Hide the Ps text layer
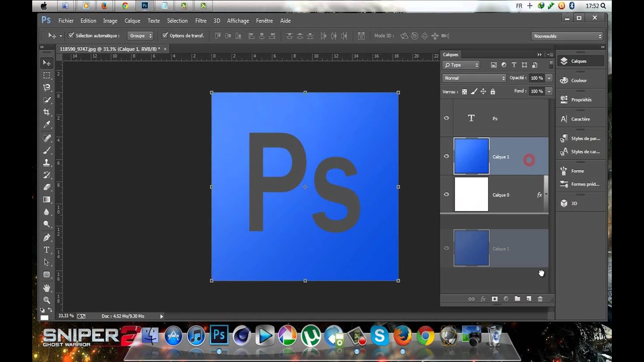This screenshot has width=644, height=362. pyautogui.click(x=446, y=118)
